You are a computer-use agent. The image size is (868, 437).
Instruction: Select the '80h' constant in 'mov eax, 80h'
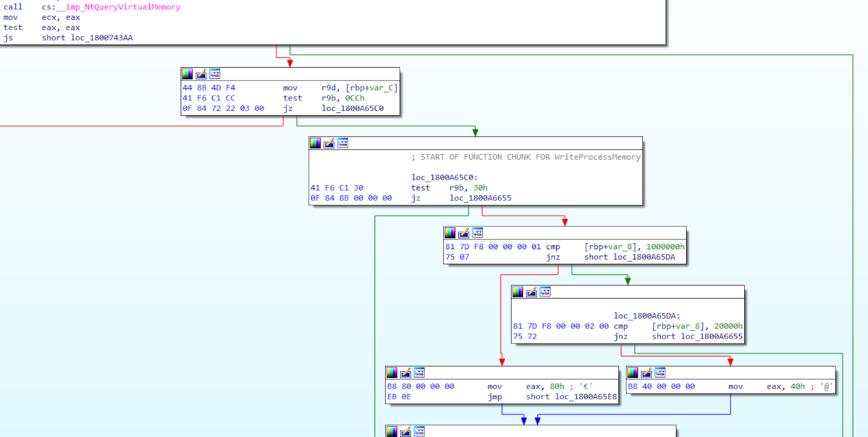coord(557,387)
